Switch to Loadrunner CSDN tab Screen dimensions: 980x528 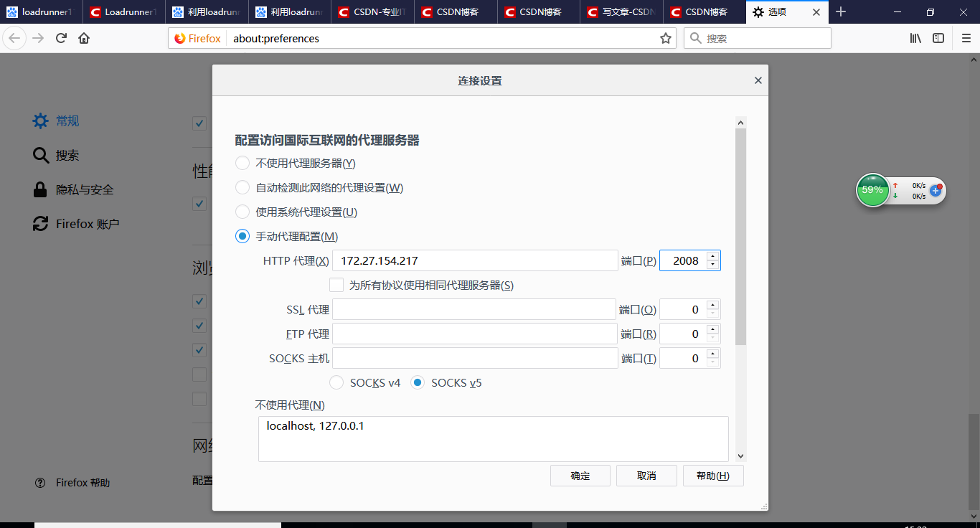click(124, 12)
